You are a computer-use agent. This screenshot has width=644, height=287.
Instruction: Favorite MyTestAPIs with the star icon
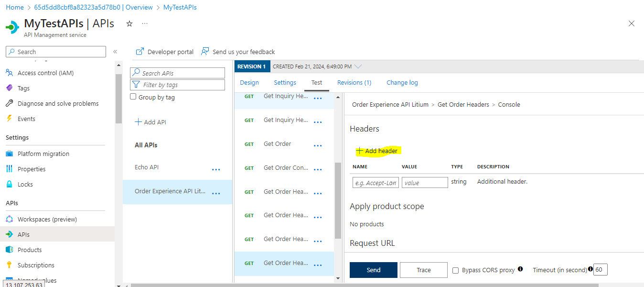tap(129, 24)
